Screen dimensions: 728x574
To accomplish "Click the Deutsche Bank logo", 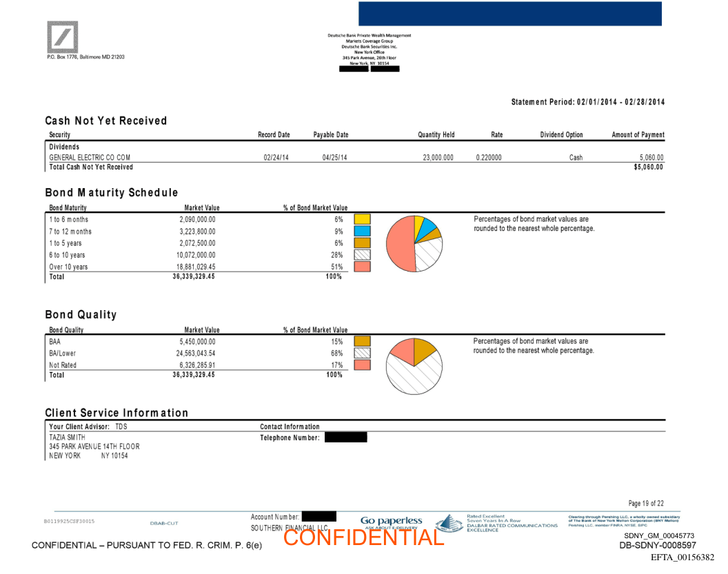I will point(62,37).
